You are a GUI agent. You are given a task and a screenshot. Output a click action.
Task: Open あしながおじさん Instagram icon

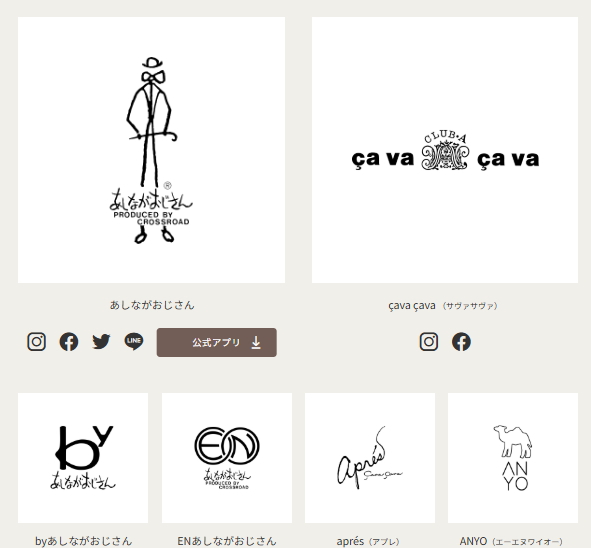37,342
